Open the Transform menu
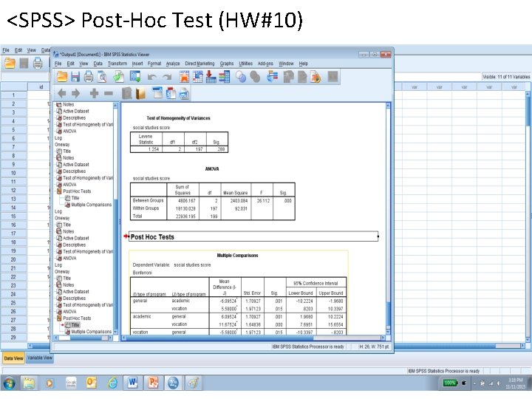The height and width of the screenshot is (399, 532). [117, 64]
